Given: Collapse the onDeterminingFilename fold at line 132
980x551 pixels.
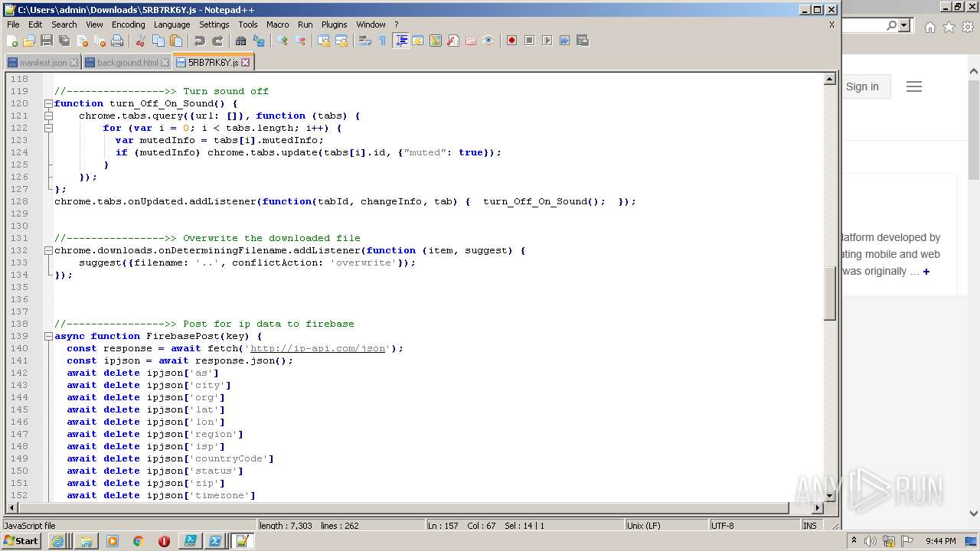Looking at the screenshot, I should (x=48, y=250).
